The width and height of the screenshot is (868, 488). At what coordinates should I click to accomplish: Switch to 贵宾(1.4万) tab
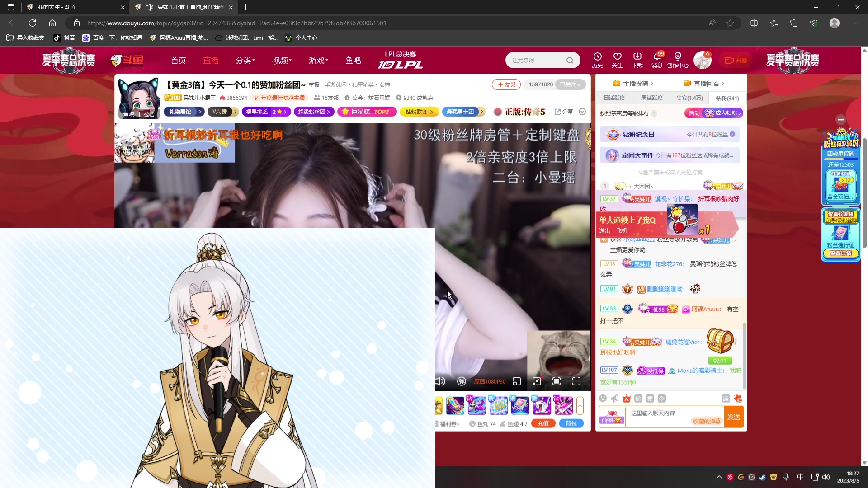pos(689,98)
